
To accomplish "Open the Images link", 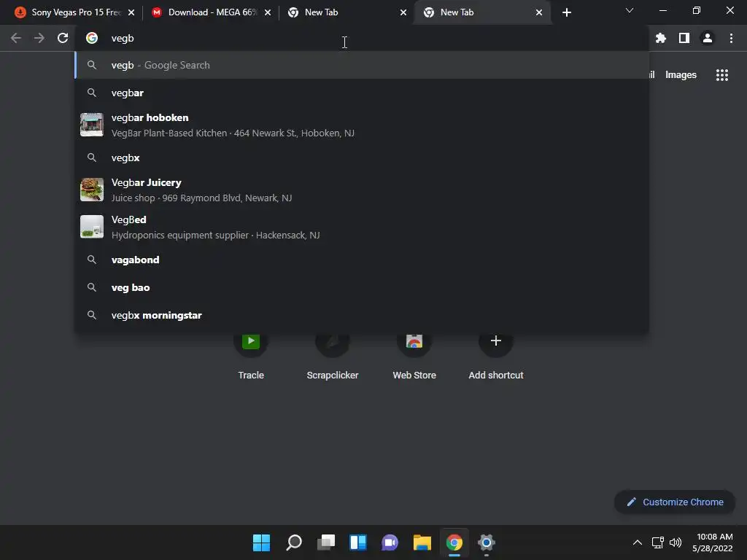I will (x=681, y=75).
